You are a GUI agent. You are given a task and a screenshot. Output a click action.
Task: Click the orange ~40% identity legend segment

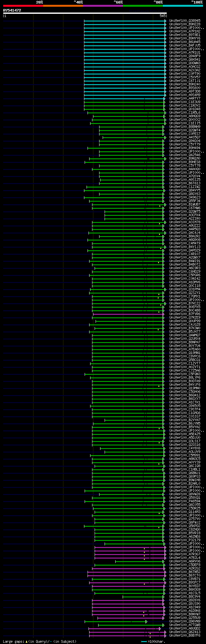click(x=63, y=6)
